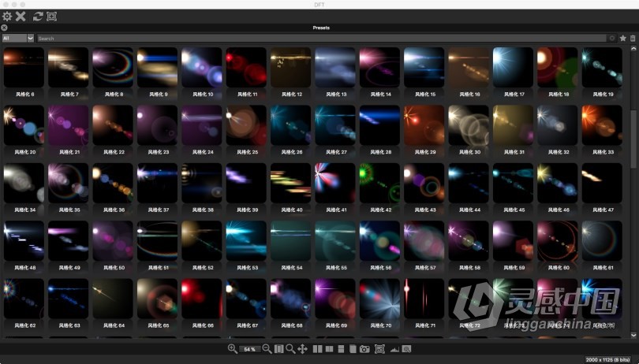Select preset thumbnail 风格化 68
This screenshot has height=364, width=639.
click(x=291, y=299)
